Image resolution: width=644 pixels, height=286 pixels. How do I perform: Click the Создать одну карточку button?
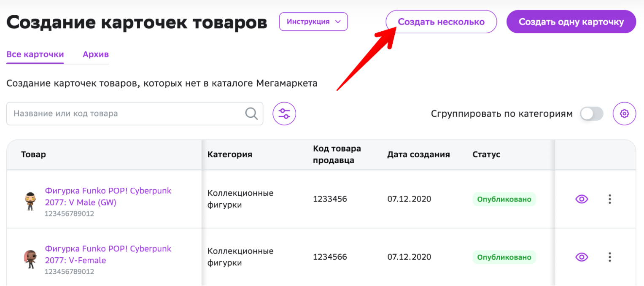pos(571,22)
